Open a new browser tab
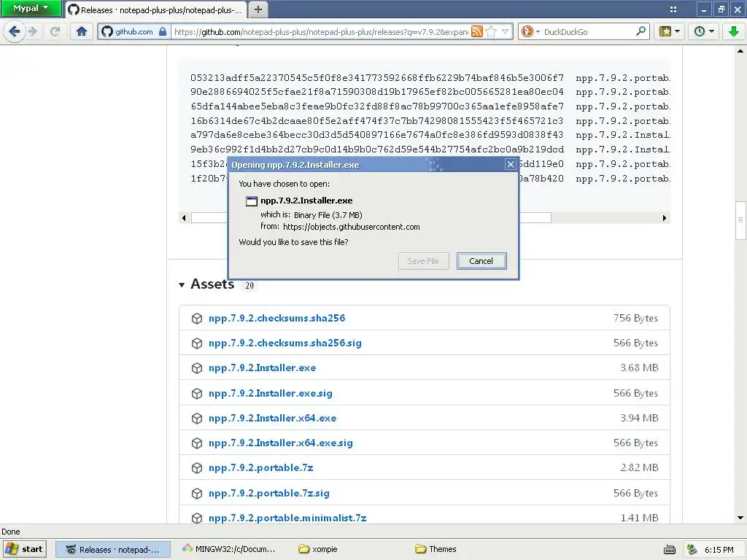 pos(258,9)
